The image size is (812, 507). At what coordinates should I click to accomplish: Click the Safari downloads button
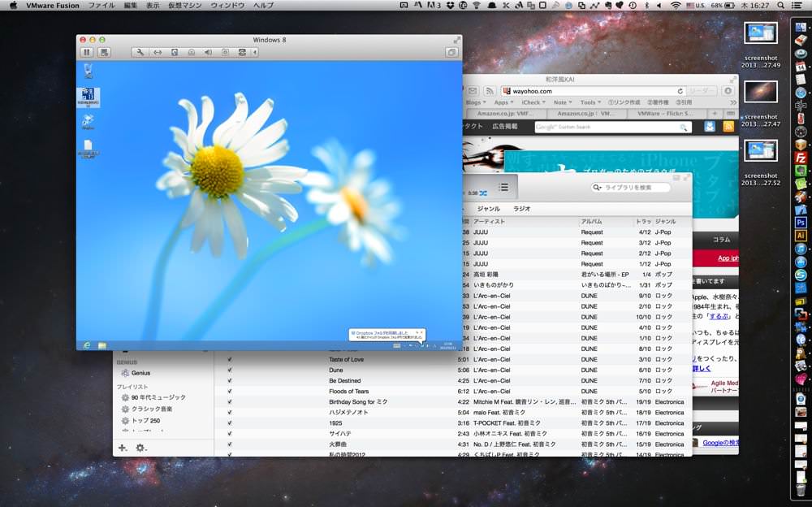coord(728,91)
